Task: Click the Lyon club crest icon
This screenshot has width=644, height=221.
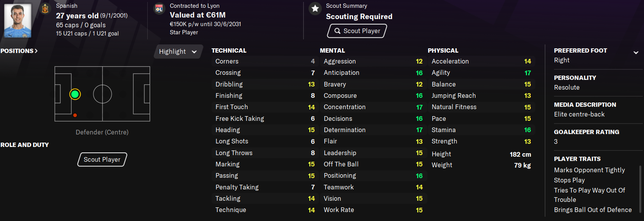Action: tap(159, 9)
